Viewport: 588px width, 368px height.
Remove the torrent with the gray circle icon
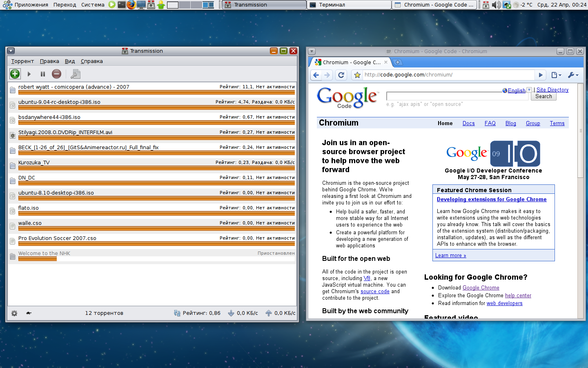coord(56,74)
